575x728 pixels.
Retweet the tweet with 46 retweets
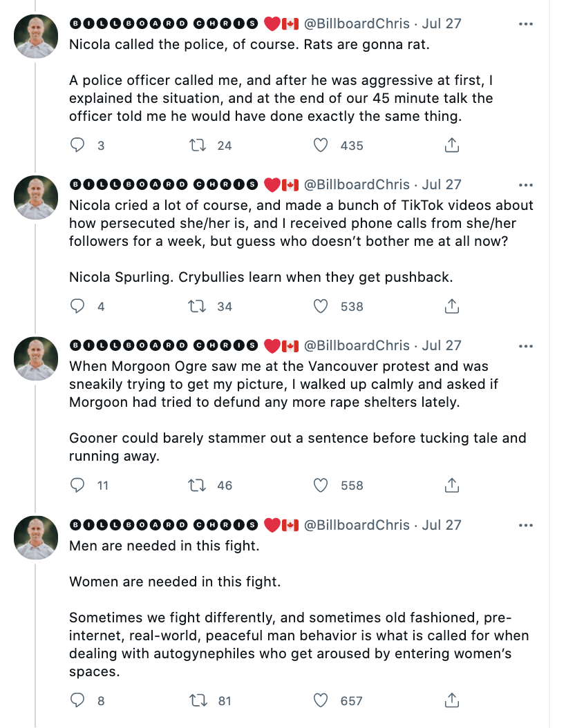pos(198,485)
